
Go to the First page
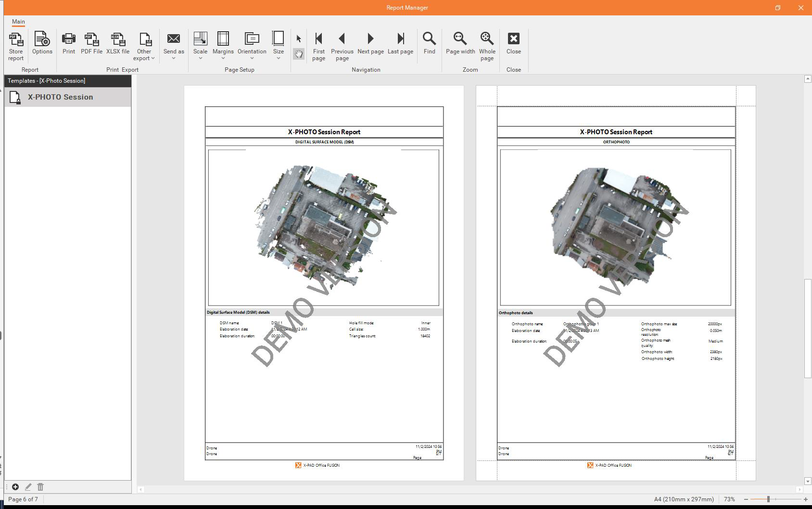(318, 46)
